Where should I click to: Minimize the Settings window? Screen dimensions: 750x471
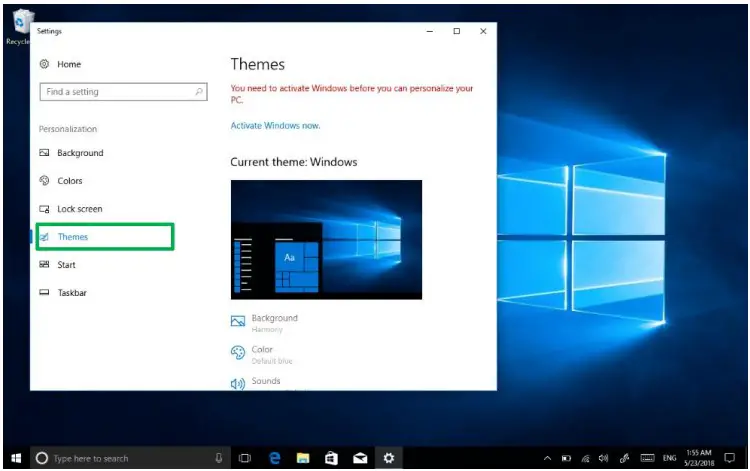coord(430,31)
